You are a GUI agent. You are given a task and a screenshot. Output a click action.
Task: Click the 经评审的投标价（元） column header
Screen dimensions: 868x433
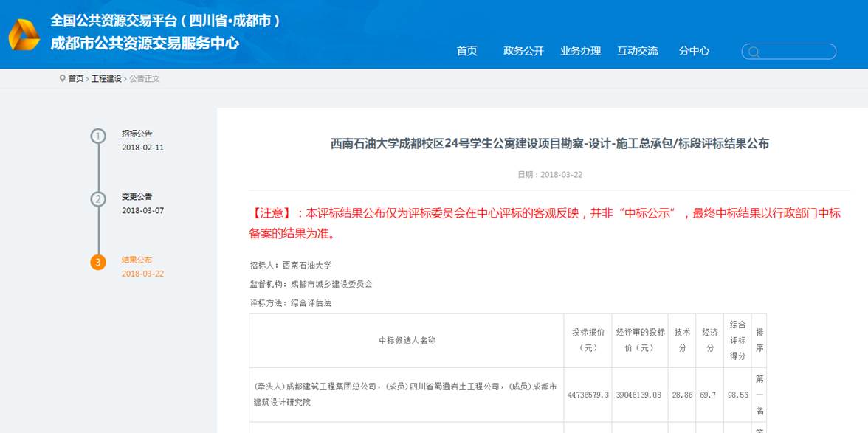click(640, 341)
